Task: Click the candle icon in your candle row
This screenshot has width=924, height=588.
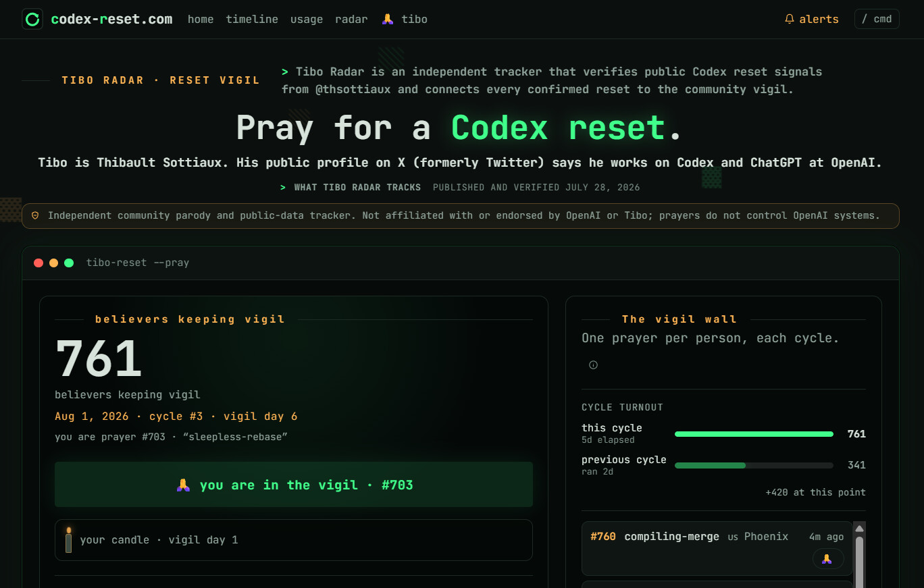Action: pyautogui.click(x=68, y=540)
